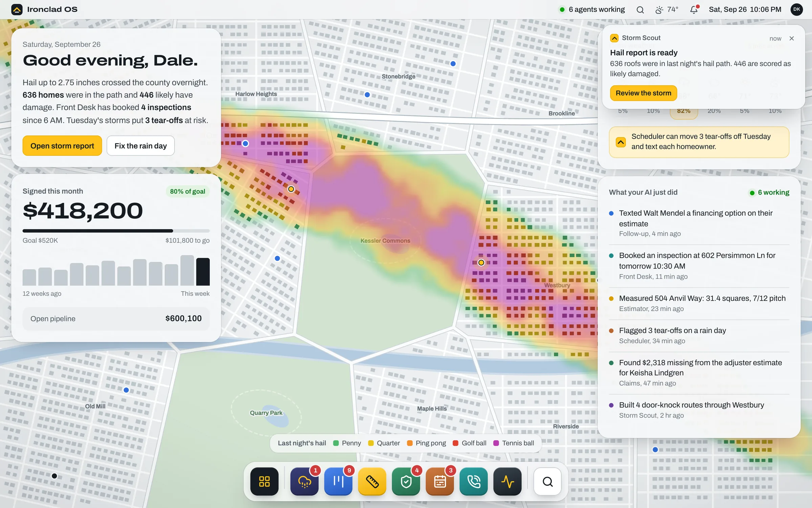
Task: Open storm report button
Action: [x=62, y=146]
